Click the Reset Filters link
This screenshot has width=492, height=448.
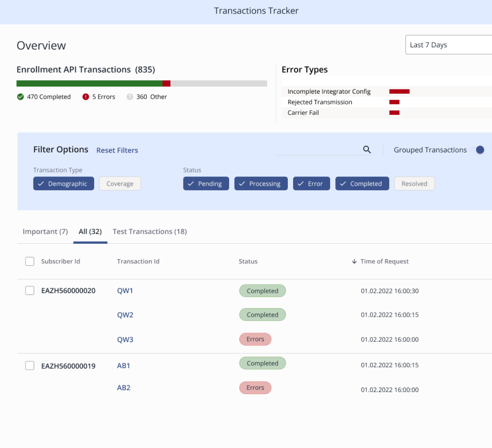(117, 150)
